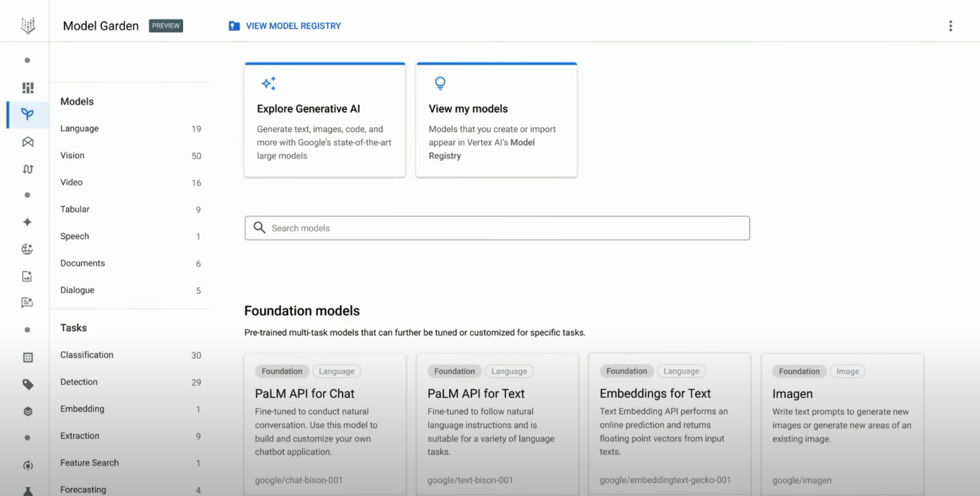Click the Model Garden page title

(101, 26)
